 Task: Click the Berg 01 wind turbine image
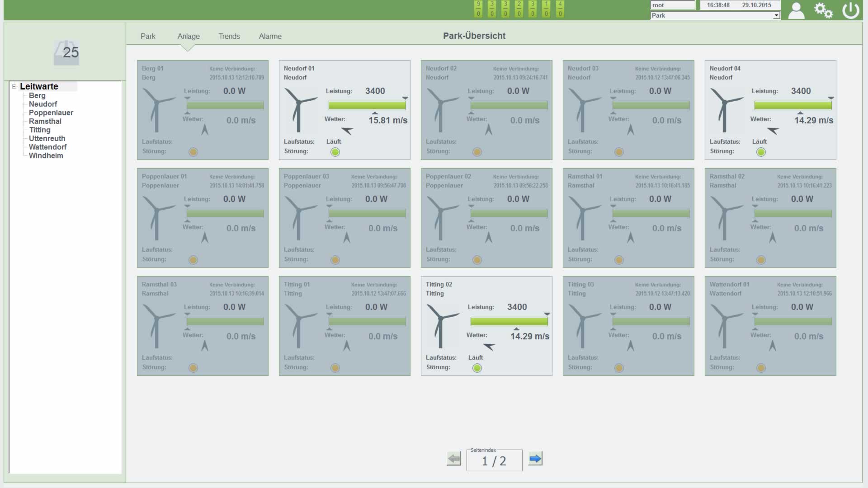pyautogui.click(x=158, y=110)
